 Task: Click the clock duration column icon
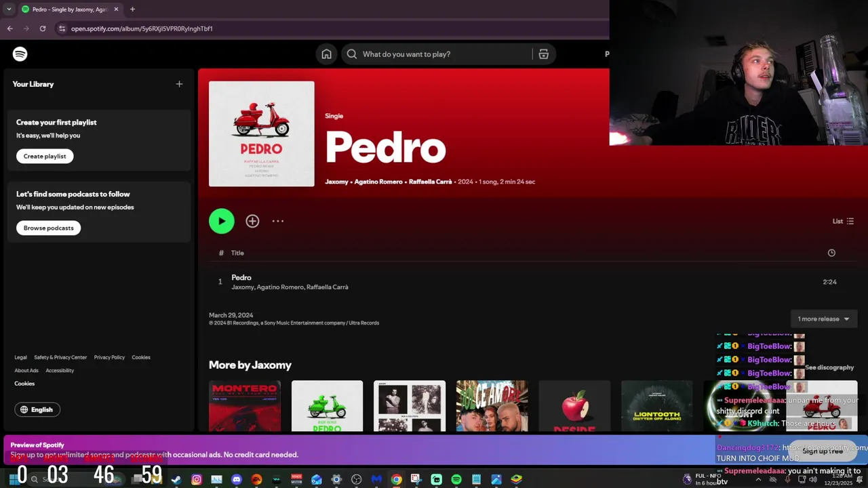click(x=831, y=253)
